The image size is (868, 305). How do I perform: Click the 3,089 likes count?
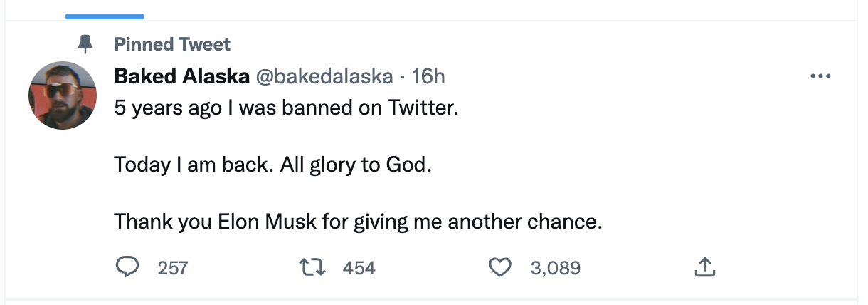point(555,268)
